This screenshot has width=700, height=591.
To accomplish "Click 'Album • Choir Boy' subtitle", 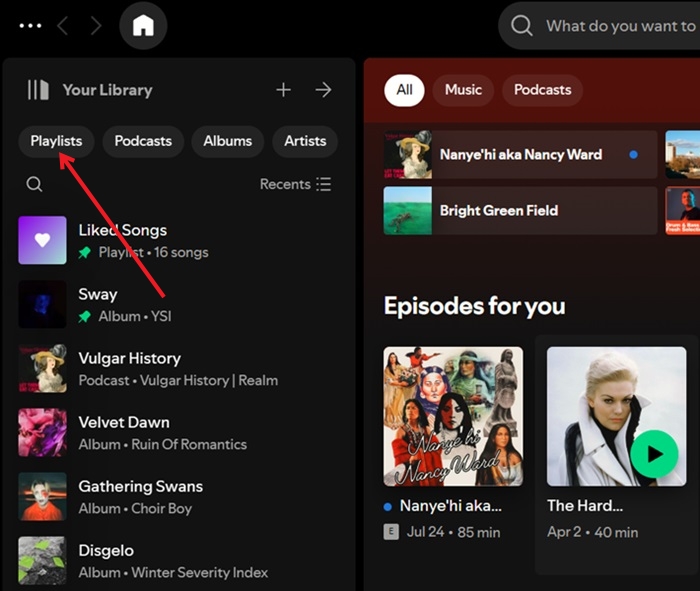I will (135, 508).
